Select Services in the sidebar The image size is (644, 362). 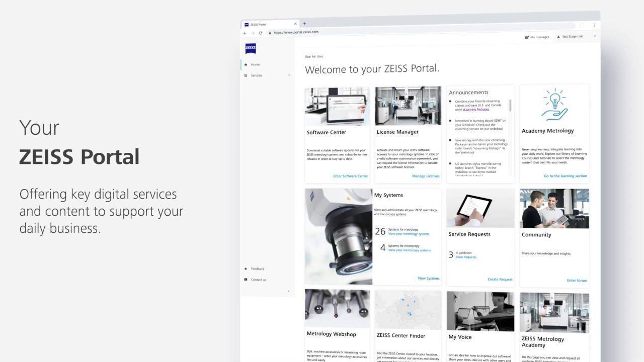257,75
